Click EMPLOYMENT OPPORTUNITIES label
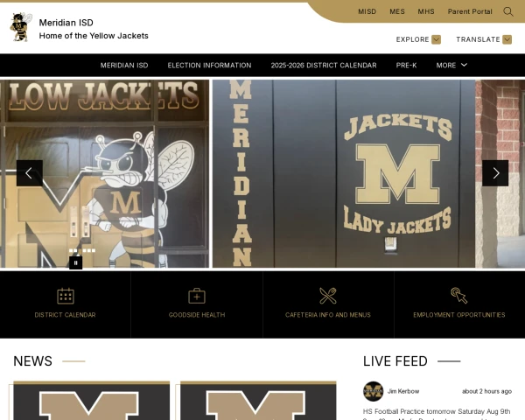The height and width of the screenshot is (420, 525). coord(459,315)
